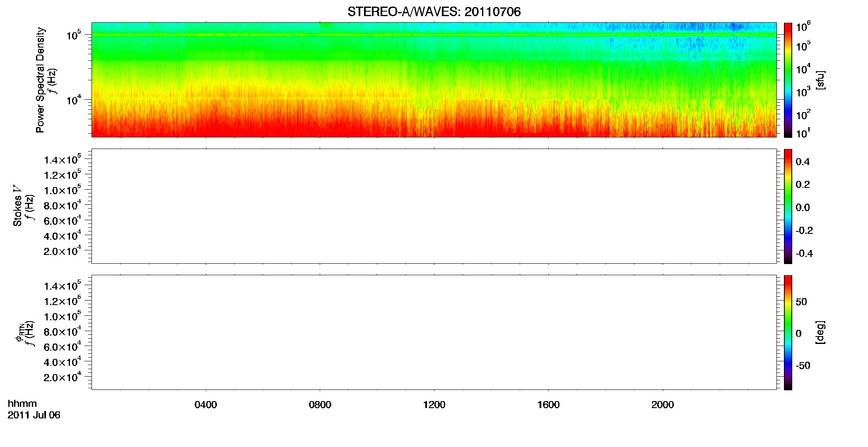Viewport: 868px width, 447px height.
Task: Click the [deg] unit label
Action: 820,332
